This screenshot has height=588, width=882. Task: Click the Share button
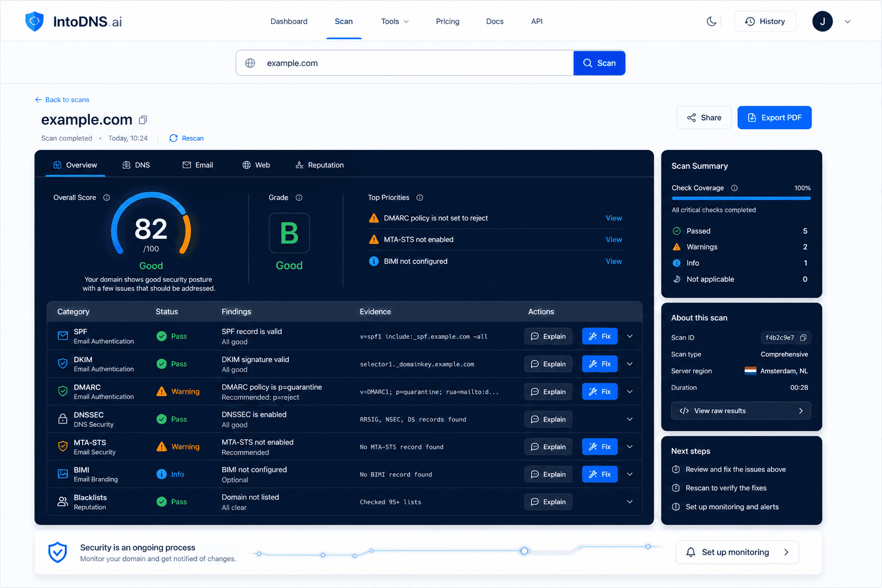pos(704,118)
